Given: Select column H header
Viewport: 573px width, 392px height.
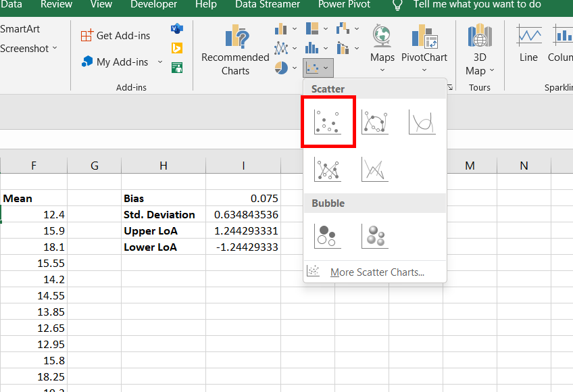Looking at the screenshot, I should coord(164,166).
